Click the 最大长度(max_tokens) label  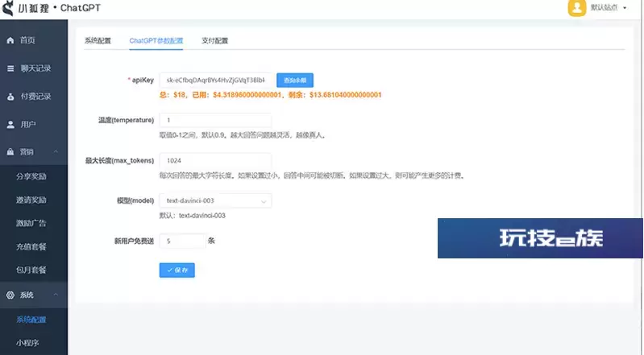[x=119, y=160]
